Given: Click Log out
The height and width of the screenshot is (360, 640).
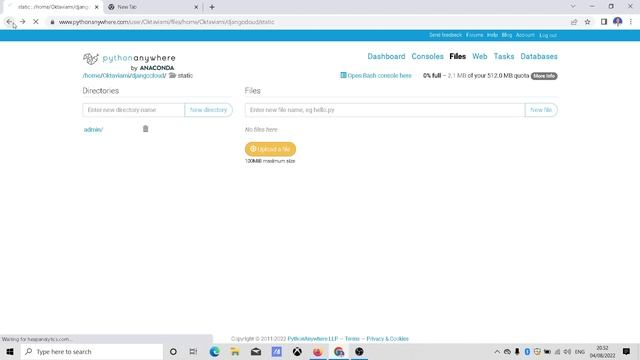Looking at the screenshot, I should [548, 35].
